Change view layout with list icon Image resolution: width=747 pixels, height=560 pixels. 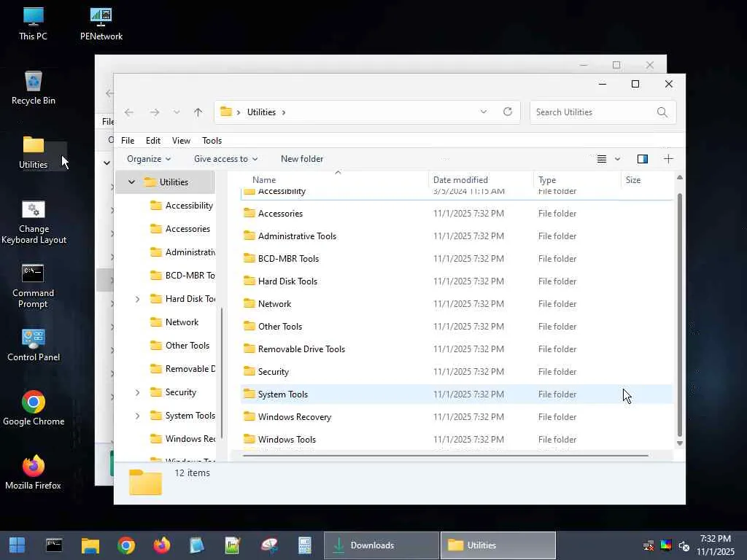coord(602,159)
